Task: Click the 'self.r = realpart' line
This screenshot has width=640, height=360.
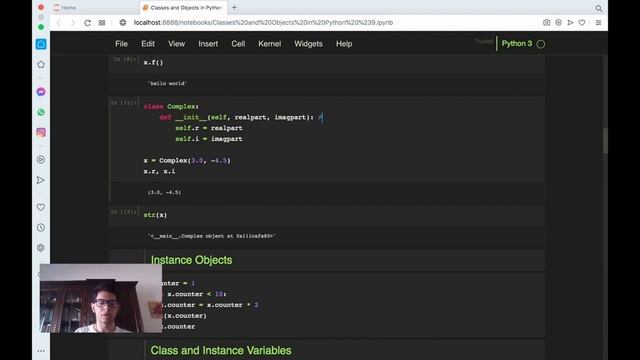Action: tap(209, 128)
